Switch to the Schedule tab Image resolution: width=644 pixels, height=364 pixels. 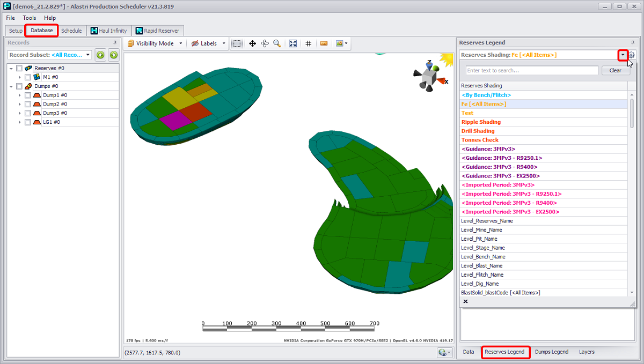71,31
